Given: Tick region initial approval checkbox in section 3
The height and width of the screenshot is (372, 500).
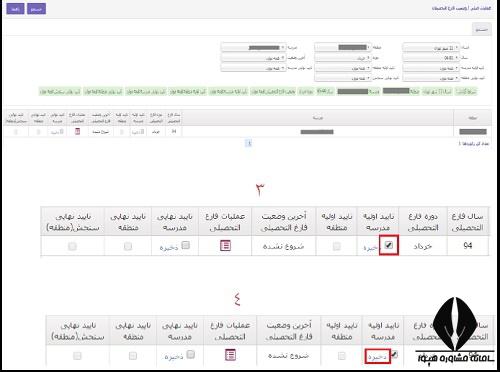Looking at the screenshot, I should pyautogui.click(x=337, y=246).
